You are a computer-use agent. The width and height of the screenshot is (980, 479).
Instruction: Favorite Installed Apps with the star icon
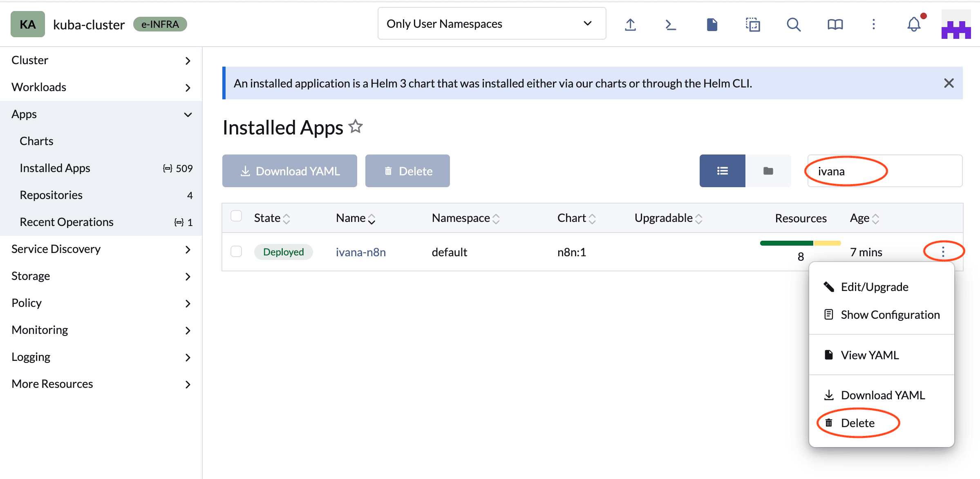click(356, 127)
